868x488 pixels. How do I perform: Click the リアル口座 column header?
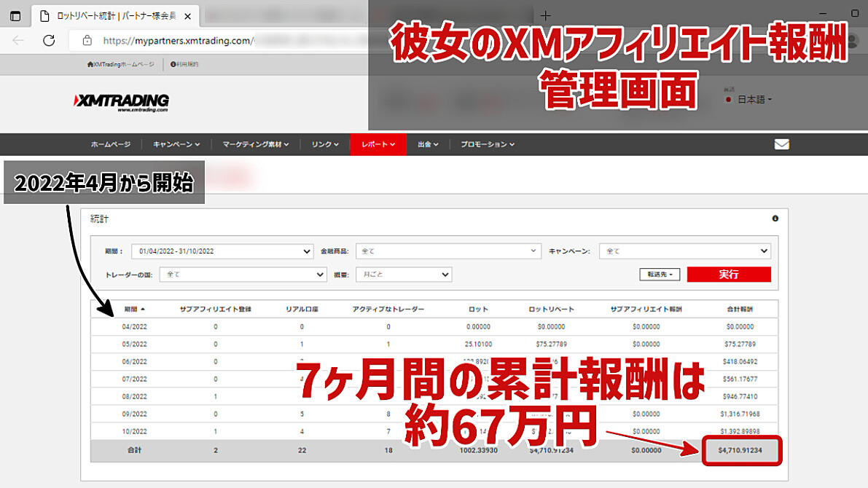point(302,310)
